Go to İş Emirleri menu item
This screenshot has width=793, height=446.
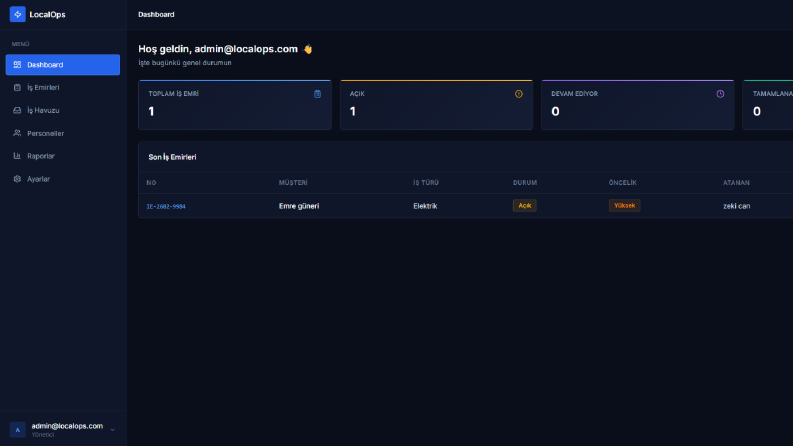click(x=63, y=87)
